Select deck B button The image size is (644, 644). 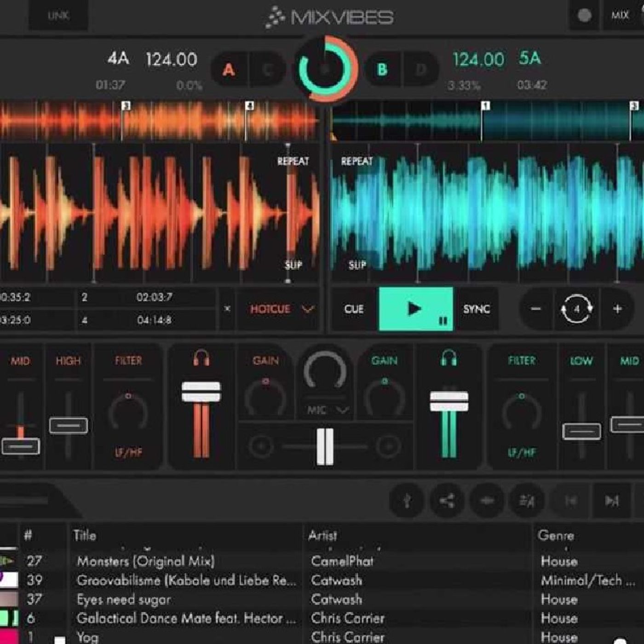382,70
